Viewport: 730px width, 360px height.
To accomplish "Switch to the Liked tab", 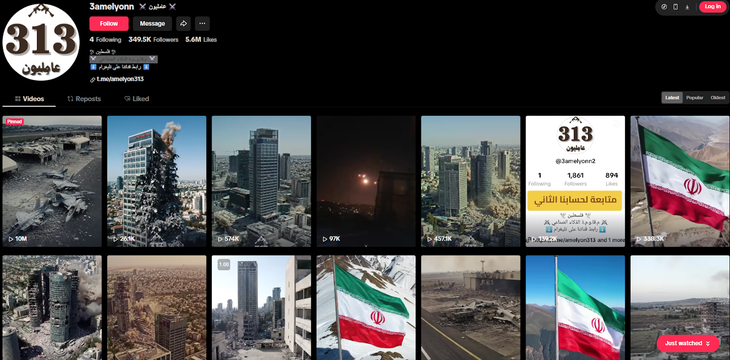I will 136,99.
